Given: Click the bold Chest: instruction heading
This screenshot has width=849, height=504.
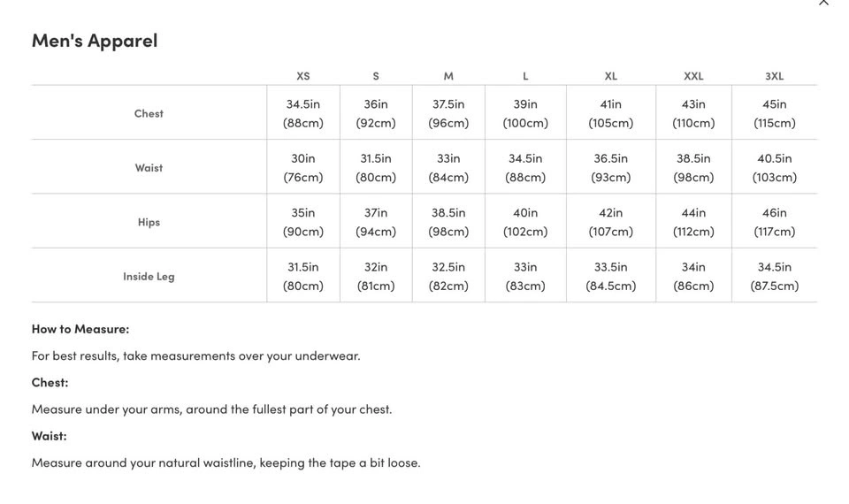Looking at the screenshot, I should pos(50,382).
